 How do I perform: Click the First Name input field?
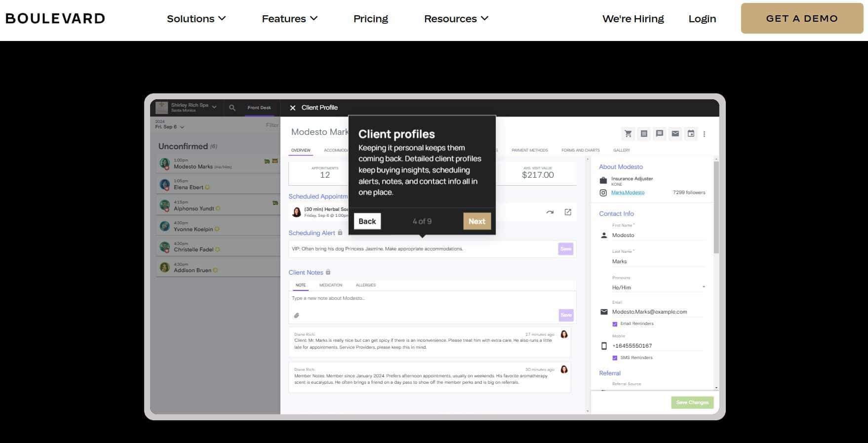click(x=658, y=235)
